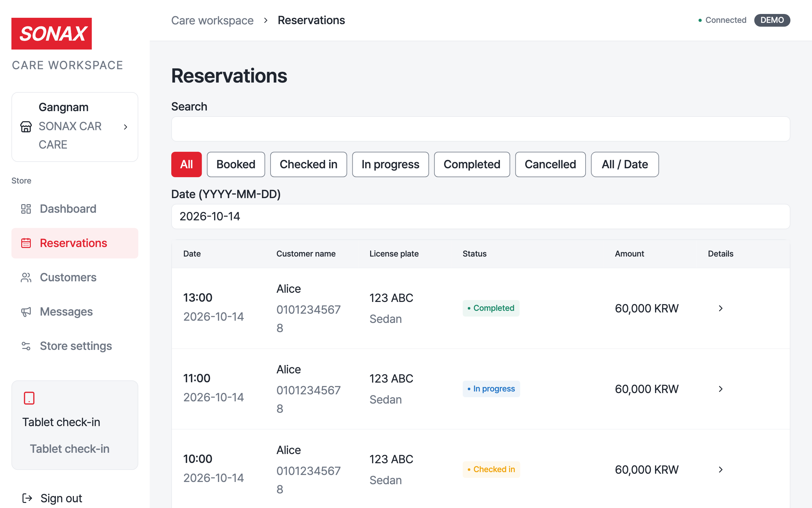
Task: Click the Date column header
Action: pyautogui.click(x=192, y=254)
